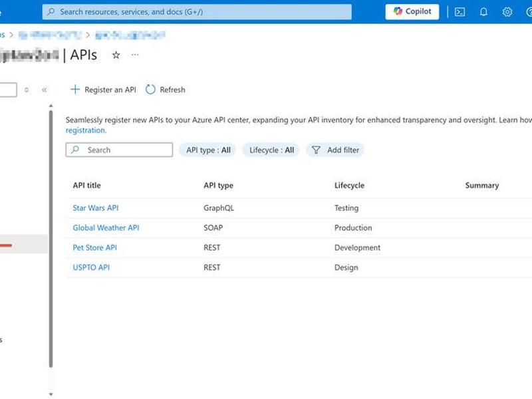Collapse the side menu with double chevron
The image size is (532, 399).
(45, 90)
